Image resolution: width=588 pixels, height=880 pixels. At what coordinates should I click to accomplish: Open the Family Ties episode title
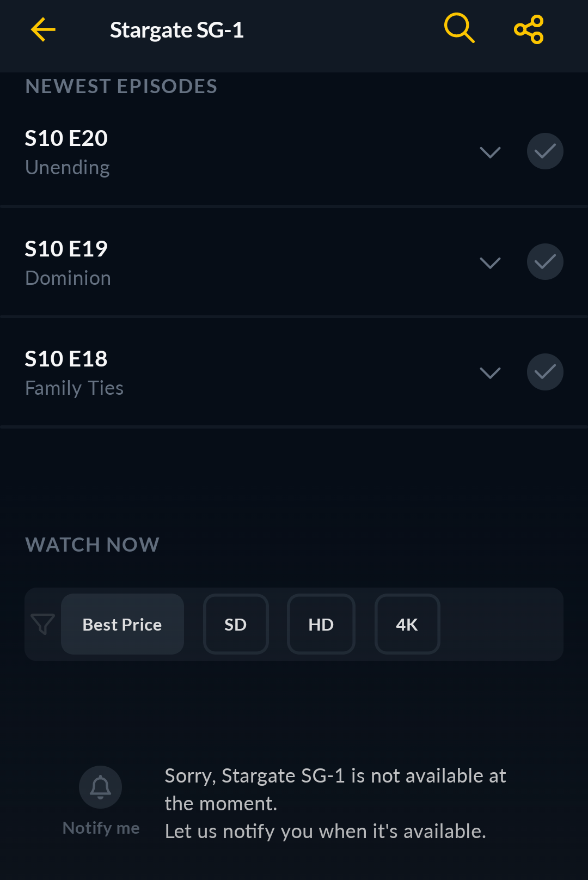[x=75, y=388]
